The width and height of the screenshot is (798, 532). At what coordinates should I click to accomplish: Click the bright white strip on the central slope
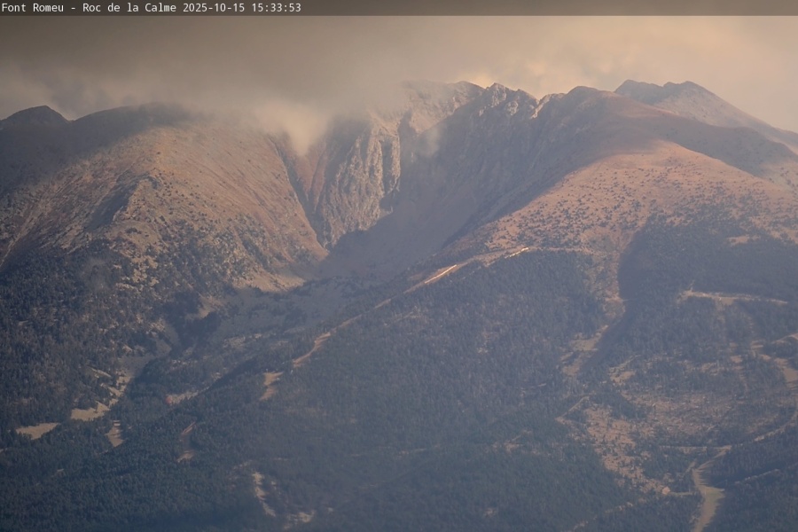441,274
